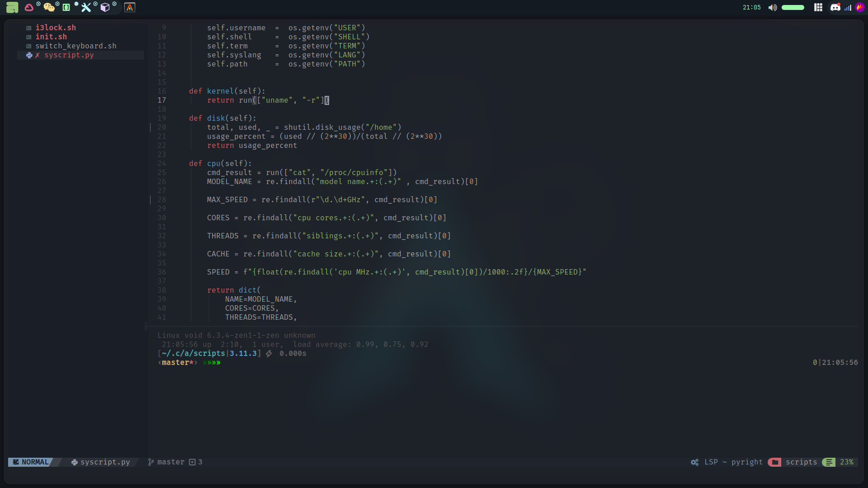The image size is (868, 488).
Task: Open init.sh in the file tree
Action: point(51,37)
